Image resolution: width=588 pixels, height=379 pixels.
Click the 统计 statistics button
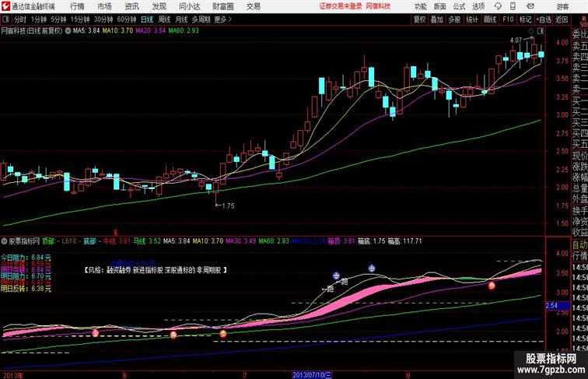[x=472, y=19]
